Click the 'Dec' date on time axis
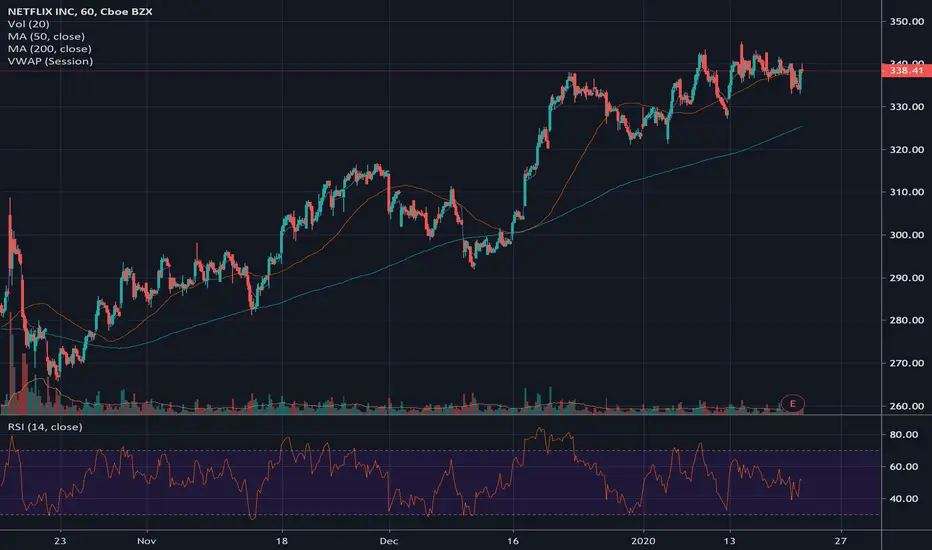The image size is (932, 550). [389, 541]
